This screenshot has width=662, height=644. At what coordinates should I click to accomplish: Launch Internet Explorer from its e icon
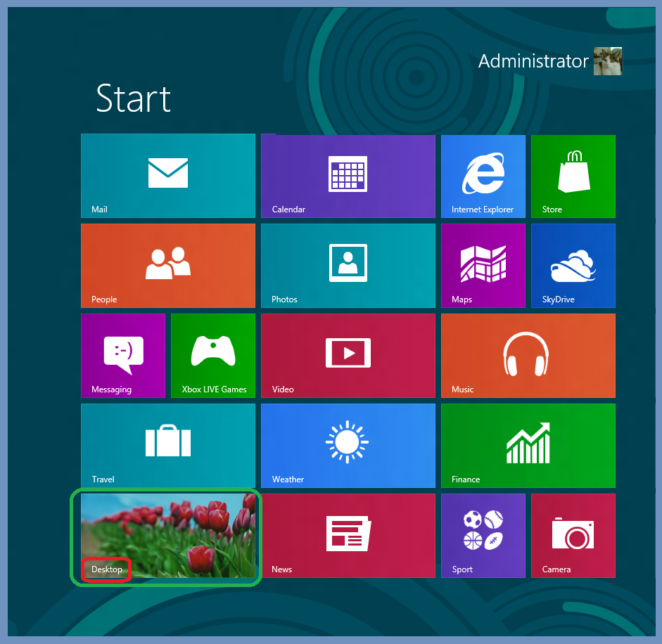tap(483, 173)
